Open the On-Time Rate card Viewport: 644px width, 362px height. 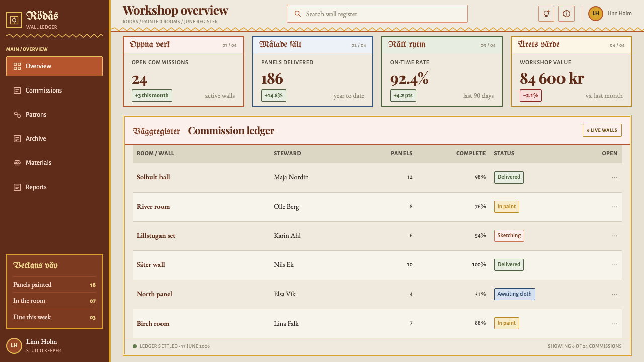[442, 71]
